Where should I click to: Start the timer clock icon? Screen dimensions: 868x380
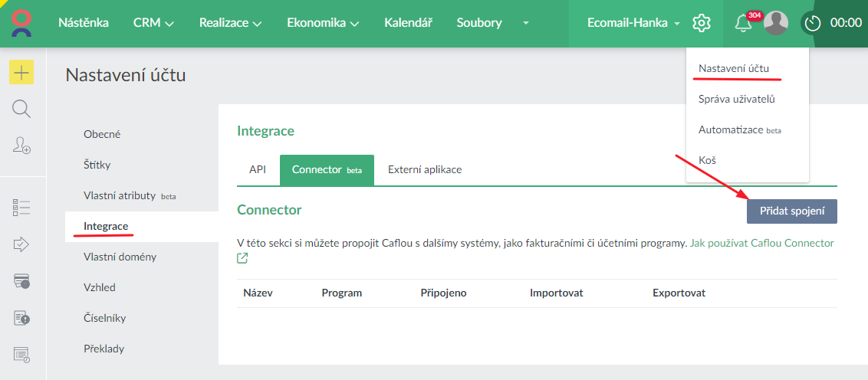pos(812,23)
